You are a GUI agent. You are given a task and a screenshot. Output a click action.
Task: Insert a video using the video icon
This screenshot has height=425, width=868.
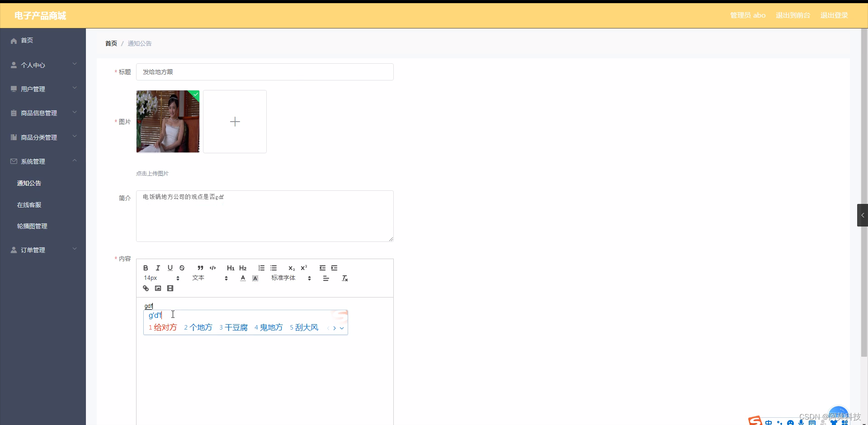(170, 288)
